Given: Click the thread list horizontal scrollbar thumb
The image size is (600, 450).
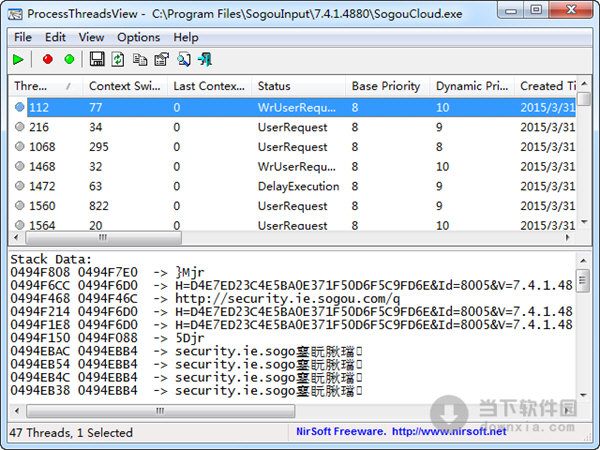Looking at the screenshot, I should tap(103, 238).
